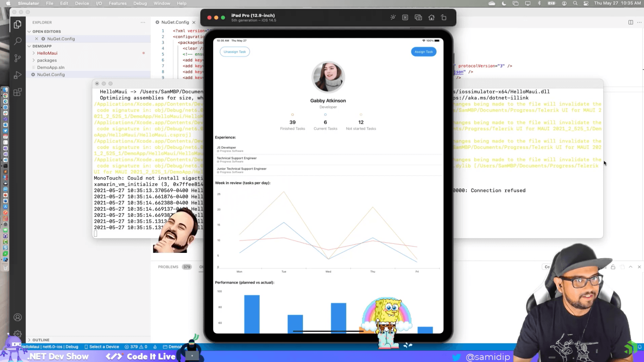Open the Run and Debug view
The height and width of the screenshot is (362, 644).
(18, 75)
